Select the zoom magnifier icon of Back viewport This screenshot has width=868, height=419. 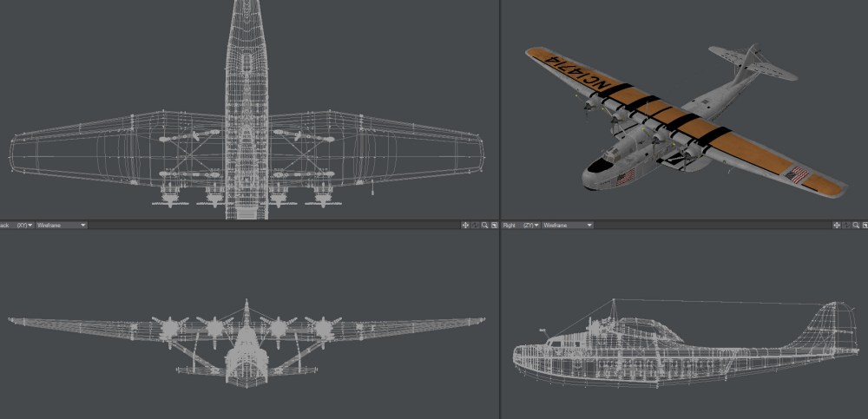485,226
